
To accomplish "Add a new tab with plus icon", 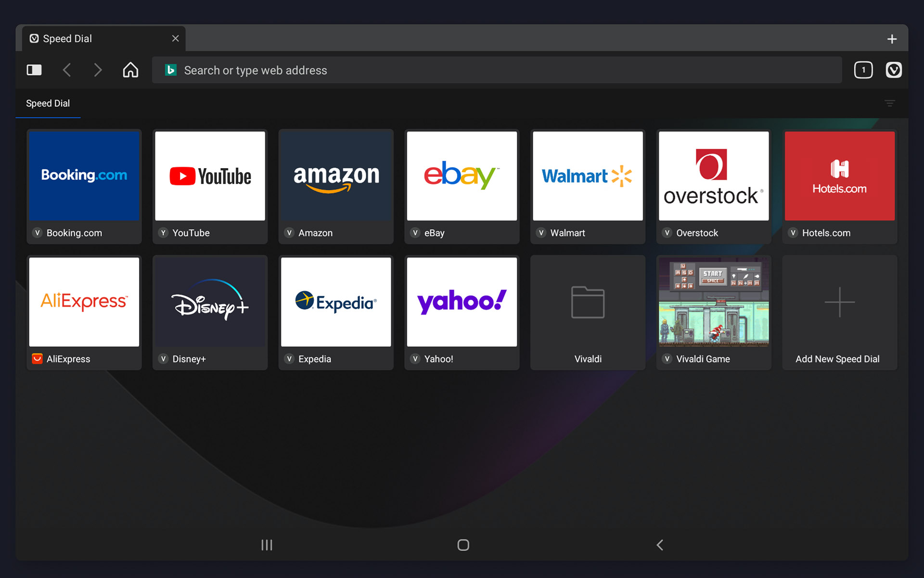I will (892, 39).
